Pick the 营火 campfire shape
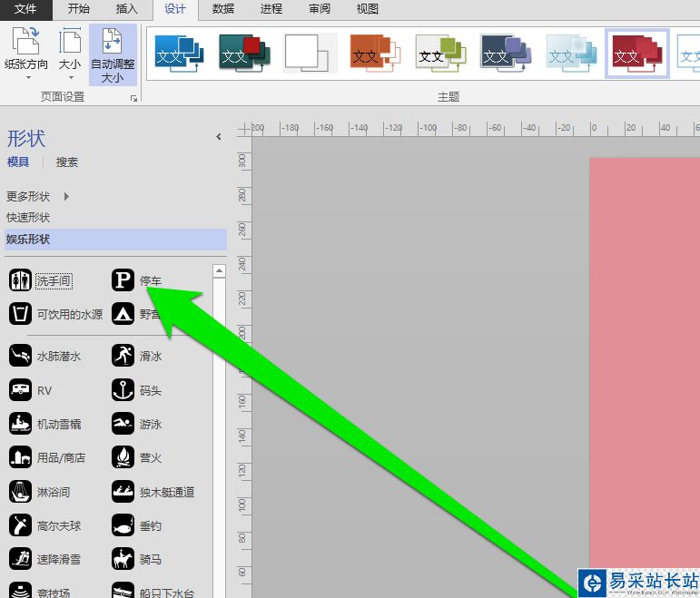 (x=136, y=457)
